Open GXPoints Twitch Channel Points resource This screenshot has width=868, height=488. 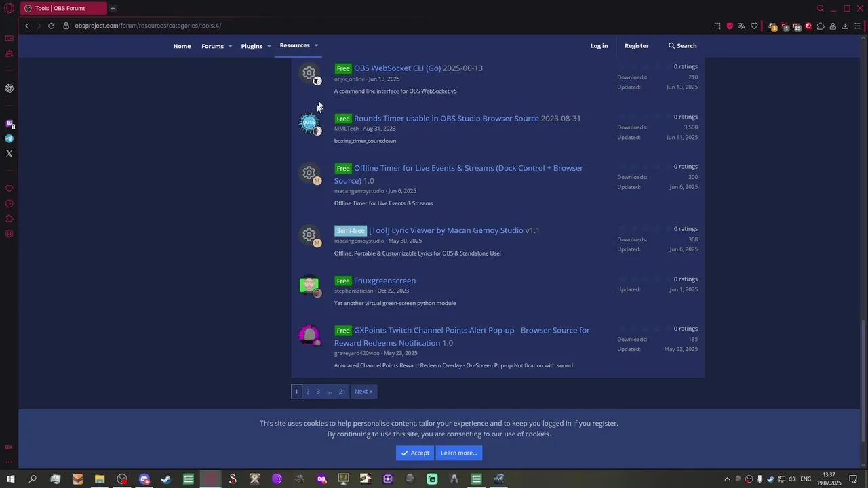pos(462,336)
